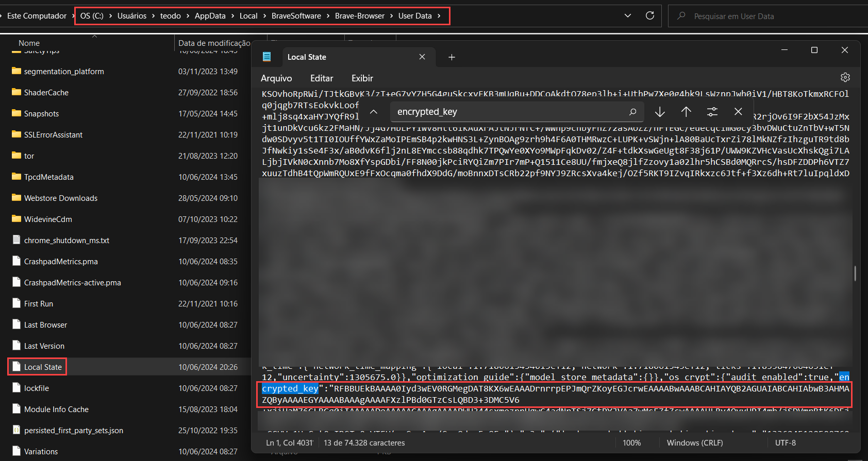
Task: Open the Arquivo menu
Action: (x=276, y=78)
